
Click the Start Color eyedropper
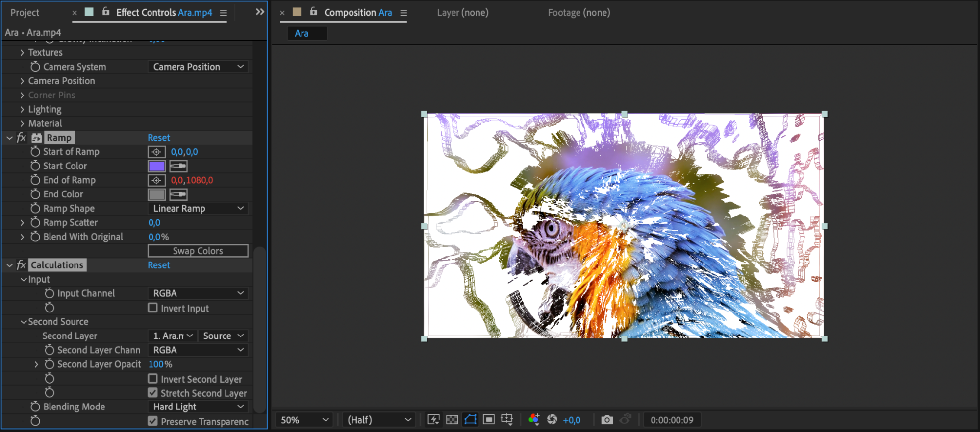178,167
